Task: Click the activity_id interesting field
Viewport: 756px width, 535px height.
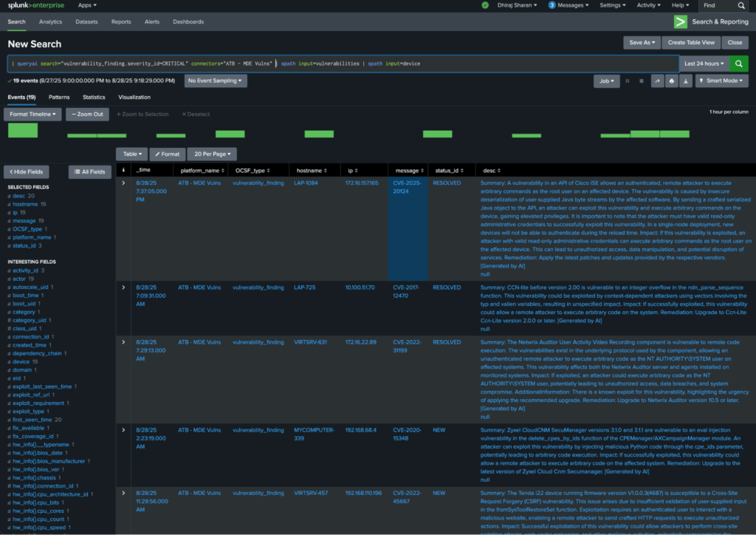Action: 26,270
